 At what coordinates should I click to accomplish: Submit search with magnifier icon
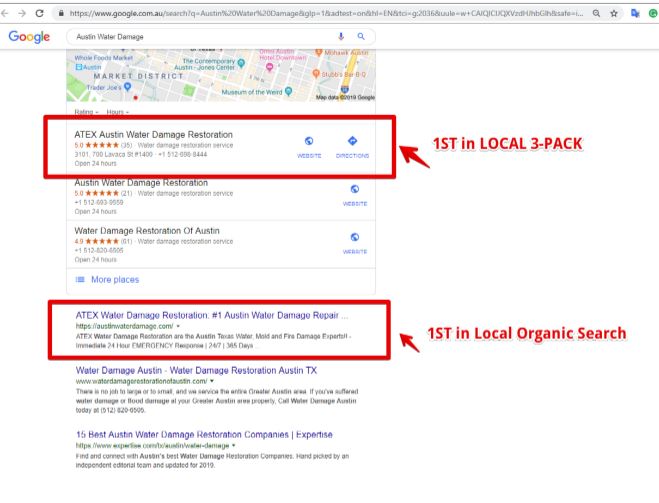(361, 37)
